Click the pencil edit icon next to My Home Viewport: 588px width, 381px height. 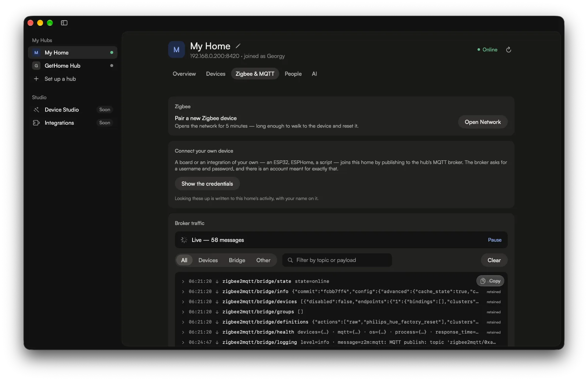coord(238,46)
